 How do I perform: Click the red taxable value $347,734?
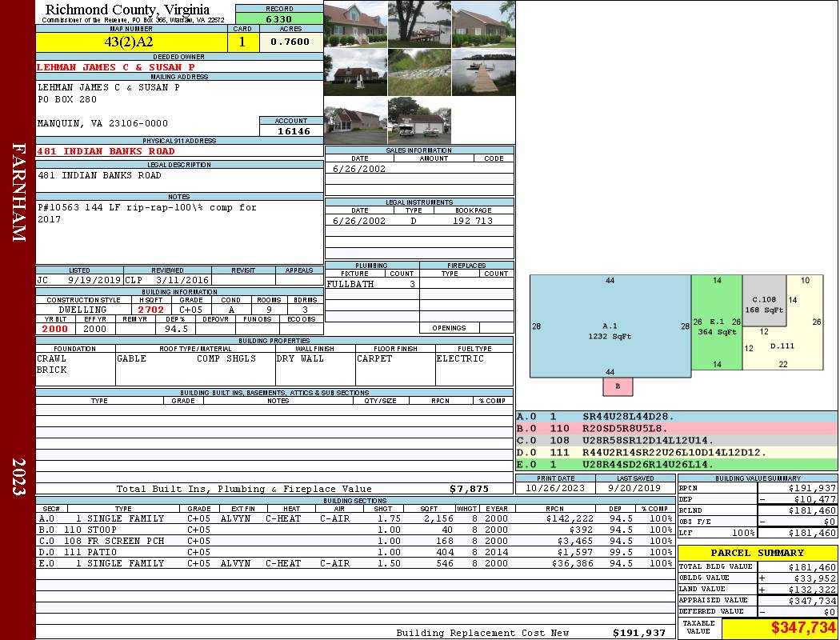802,629
